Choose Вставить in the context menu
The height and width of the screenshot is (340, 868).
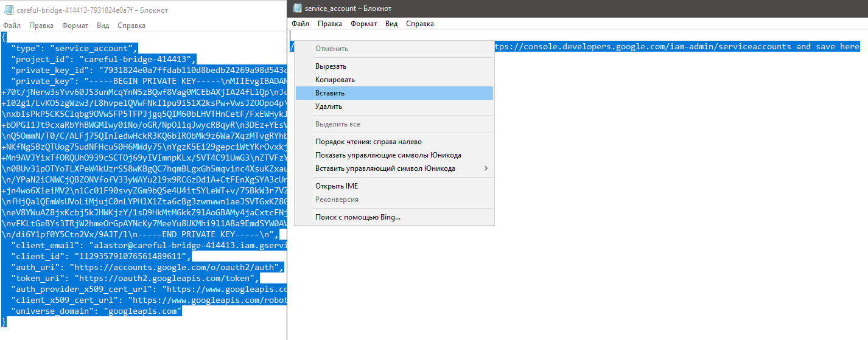pos(394,93)
